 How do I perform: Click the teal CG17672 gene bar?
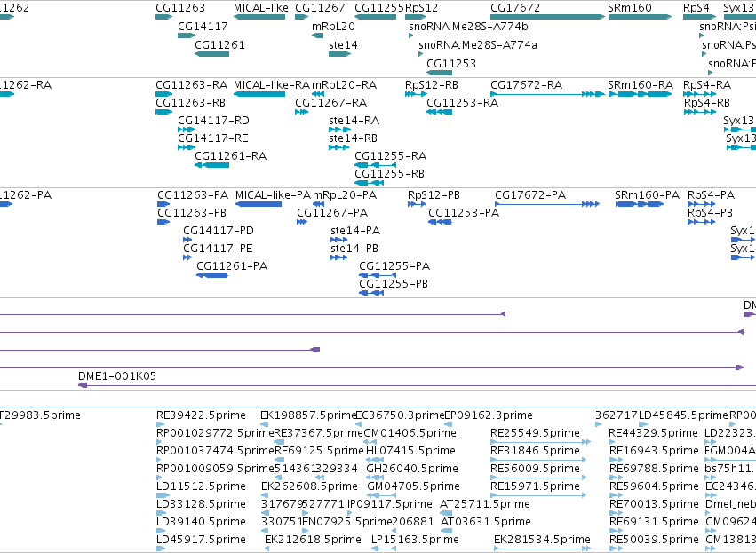pyautogui.click(x=547, y=17)
